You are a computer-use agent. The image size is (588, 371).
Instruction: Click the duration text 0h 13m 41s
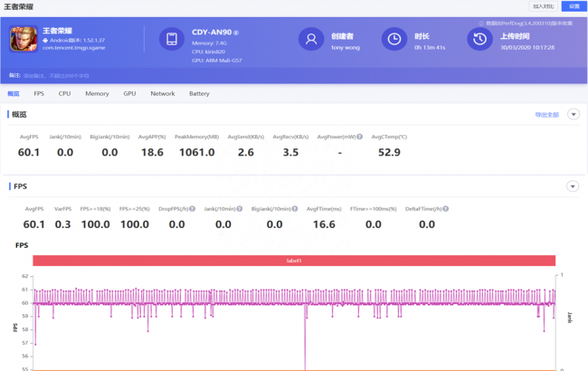coord(430,48)
